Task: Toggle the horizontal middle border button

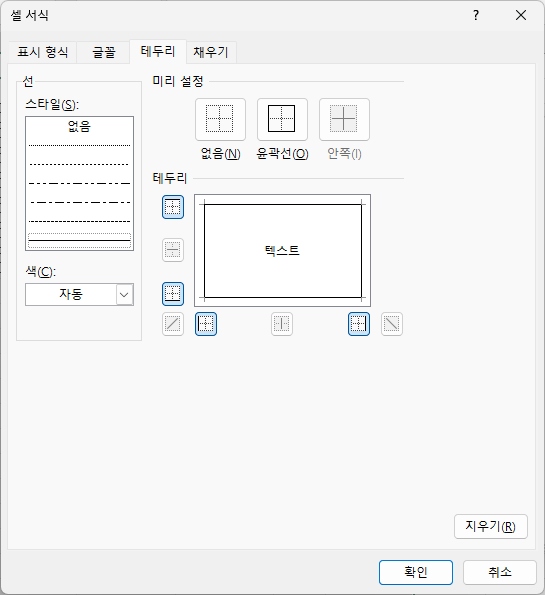Action: [173, 250]
